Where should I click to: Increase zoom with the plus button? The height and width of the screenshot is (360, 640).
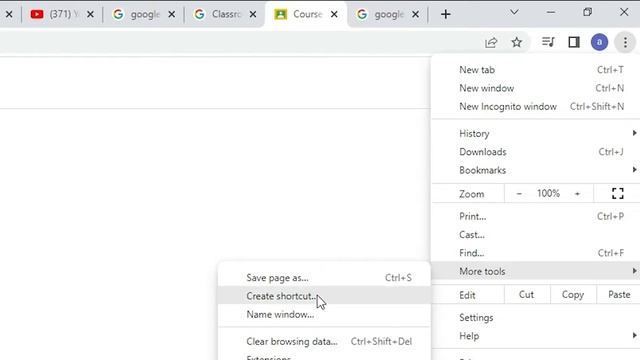coord(577,193)
